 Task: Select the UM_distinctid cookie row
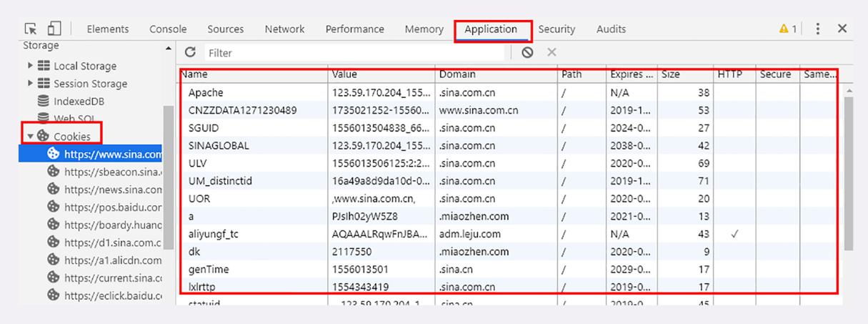pyautogui.click(x=508, y=181)
